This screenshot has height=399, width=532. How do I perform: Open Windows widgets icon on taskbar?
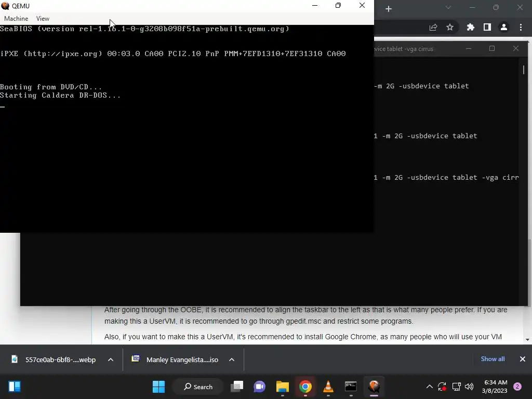(15, 387)
